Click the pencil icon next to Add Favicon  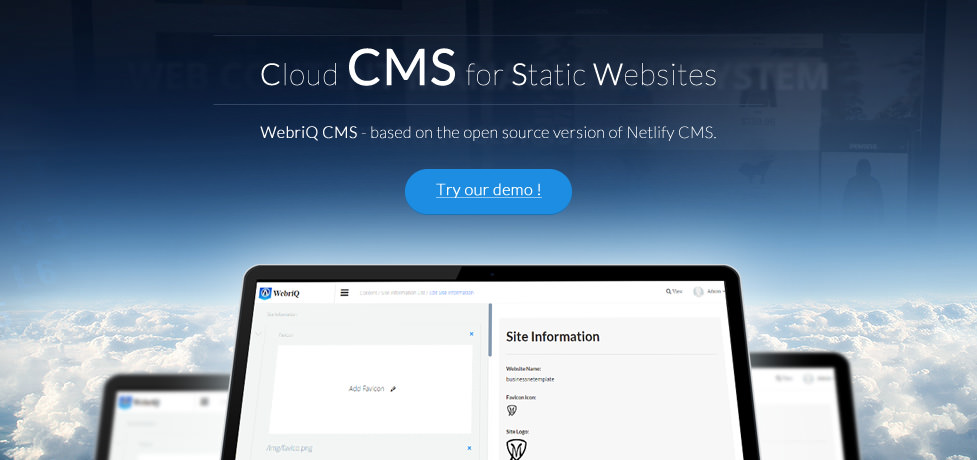393,389
